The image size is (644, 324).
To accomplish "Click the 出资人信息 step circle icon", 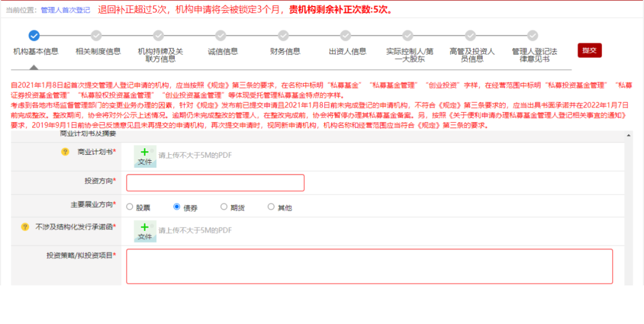I will click(x=345, y=36).
